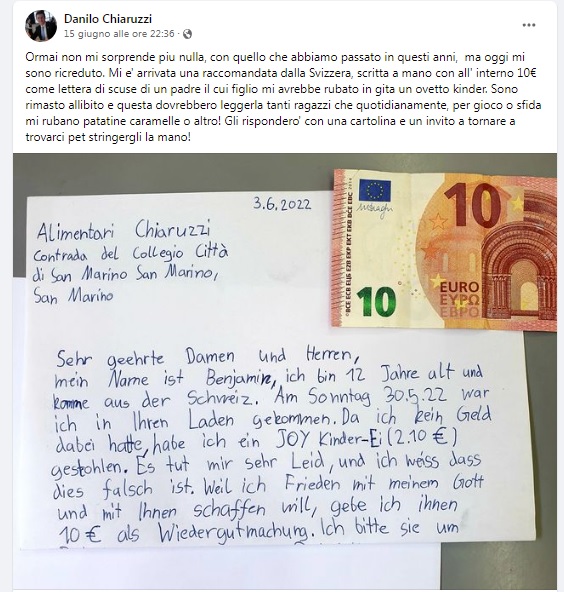
Task: Click the large red 10 numeral on banknote
Action: (473, 205)
